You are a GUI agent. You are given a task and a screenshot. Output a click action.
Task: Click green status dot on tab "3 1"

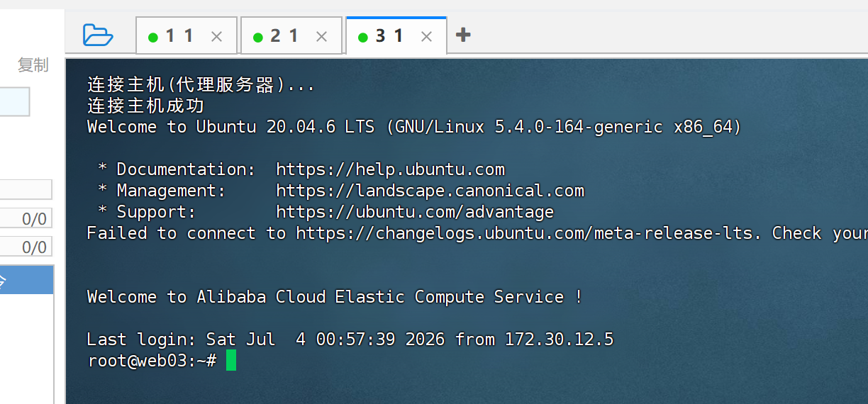[x=363, y=38]
